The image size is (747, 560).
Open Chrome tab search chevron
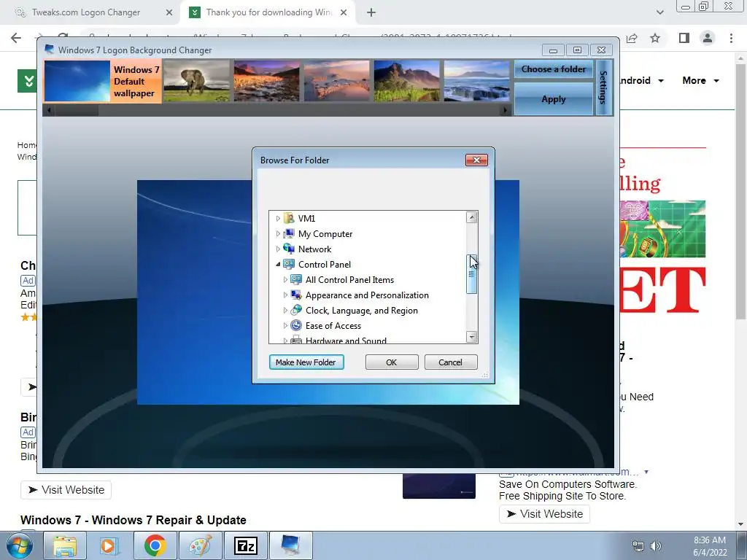click(x=659, y=12)
